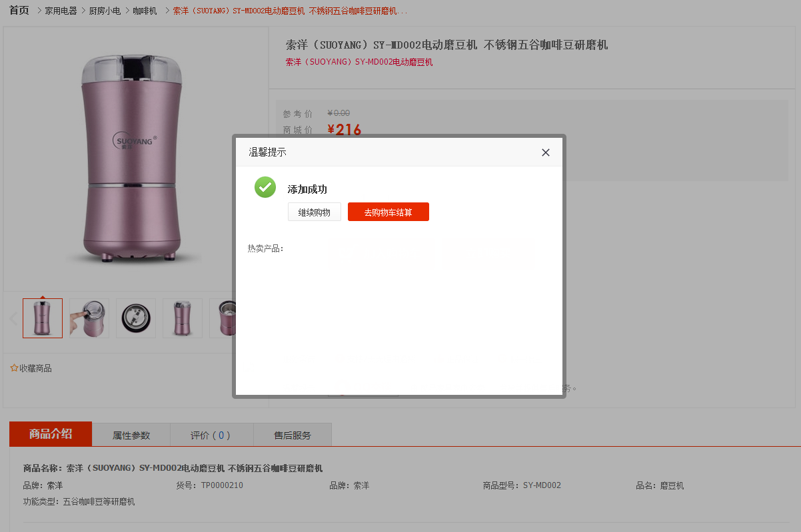Viewport: 801px width, 532px height.
Task: Go to 首页 in the breadcrumb
Action: click(x=19, y=11)
